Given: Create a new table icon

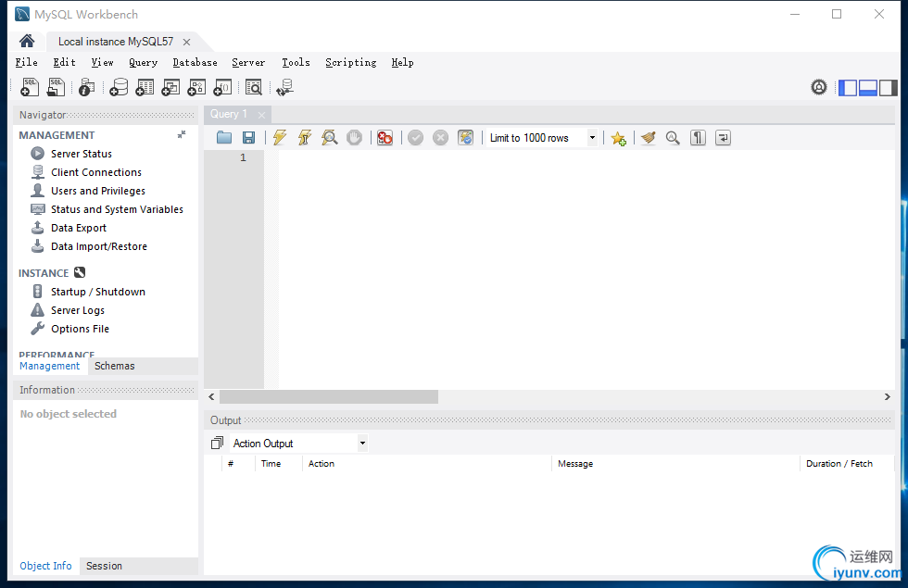Looking at the screenshot, I should coord(145,87).
